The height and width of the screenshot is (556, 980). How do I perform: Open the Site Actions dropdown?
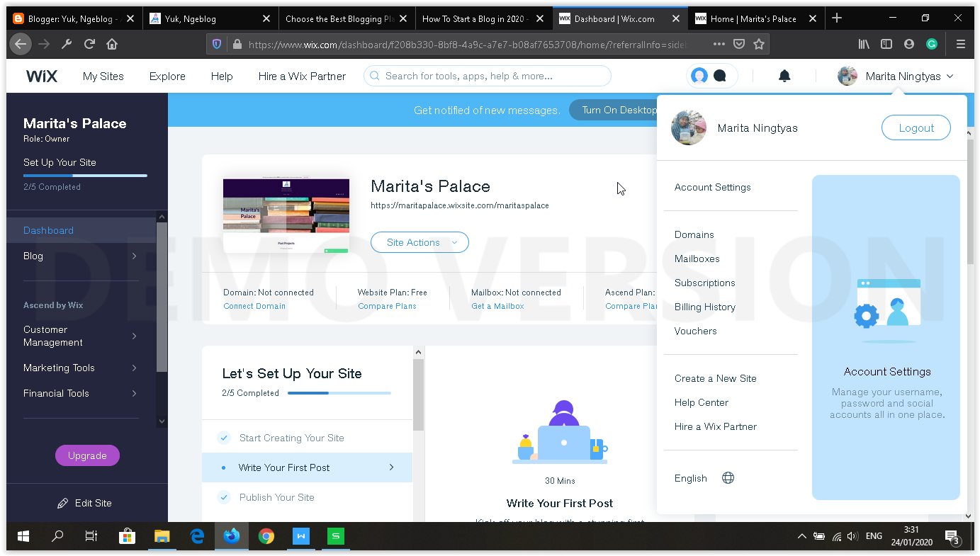click(419, 242)
